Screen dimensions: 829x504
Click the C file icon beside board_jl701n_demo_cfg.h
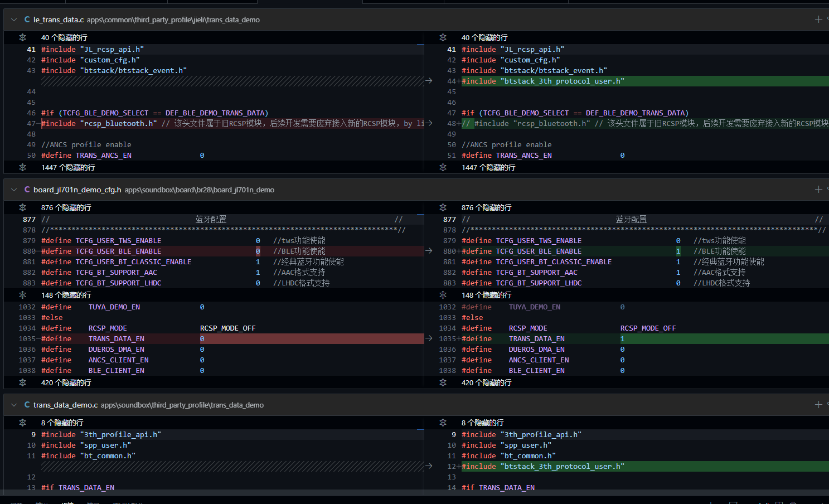click(27, 190)
